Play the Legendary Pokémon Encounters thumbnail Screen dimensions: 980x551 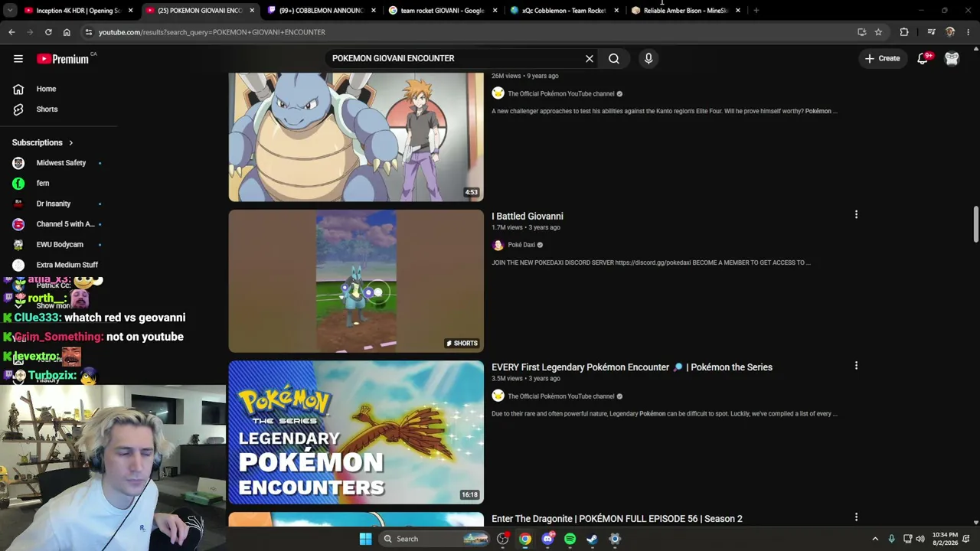pos(356,432)
